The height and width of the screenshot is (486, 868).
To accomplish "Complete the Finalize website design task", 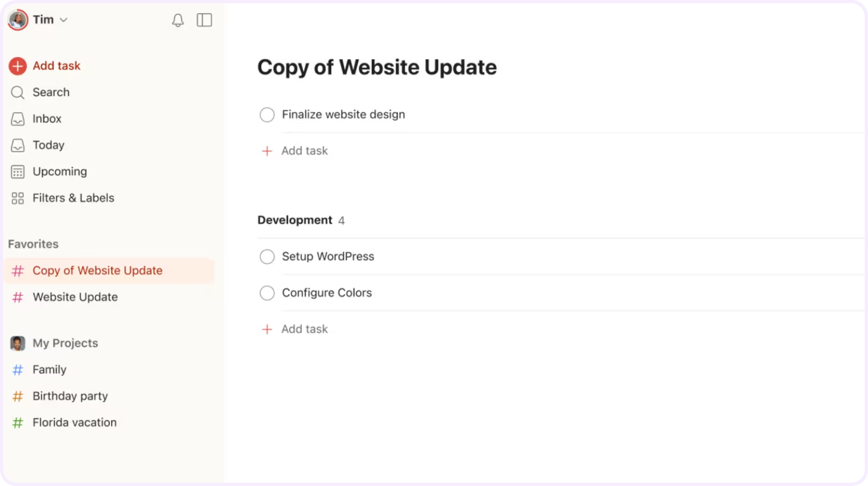I will (267, 114).
